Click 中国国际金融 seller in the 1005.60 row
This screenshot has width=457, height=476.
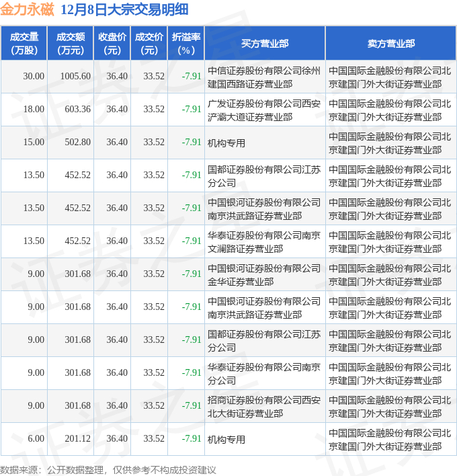point(390,77)
